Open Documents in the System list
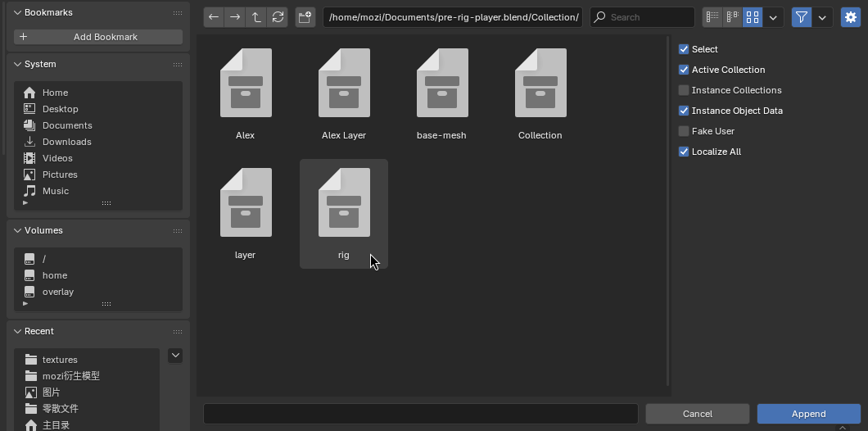Image resolution: width=868 pixels, height=431 pixels. pos(67,125)
